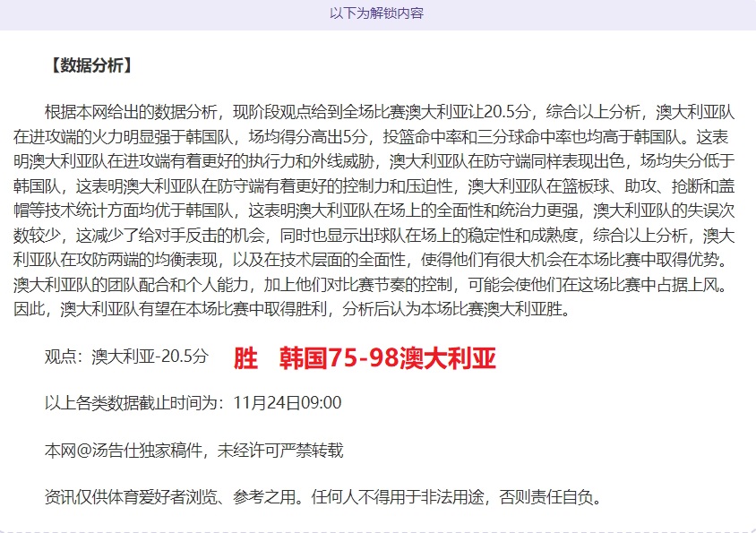Click the line 以上各类数据截止时间为：11月24日09:00

193,403
